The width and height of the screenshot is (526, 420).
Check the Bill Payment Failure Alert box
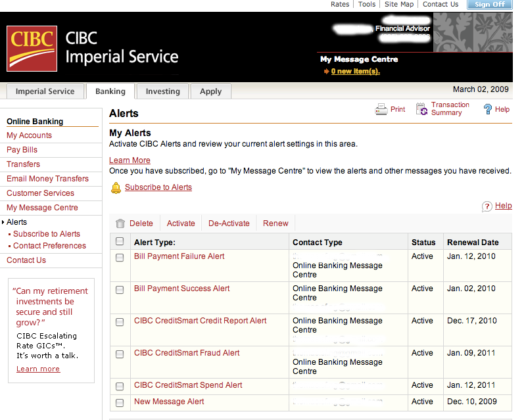click(120, 257)
